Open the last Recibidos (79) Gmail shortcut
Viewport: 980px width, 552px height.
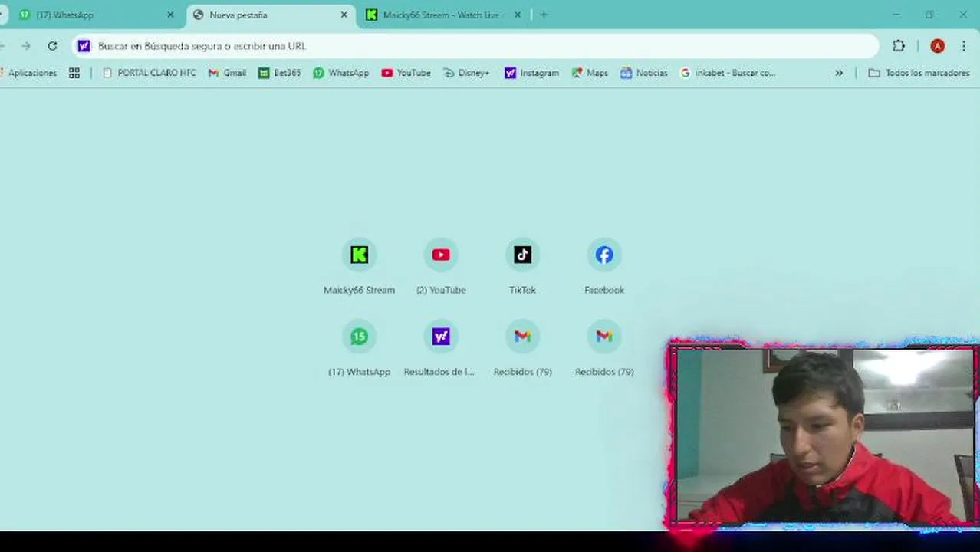click(x=604, y=348)
